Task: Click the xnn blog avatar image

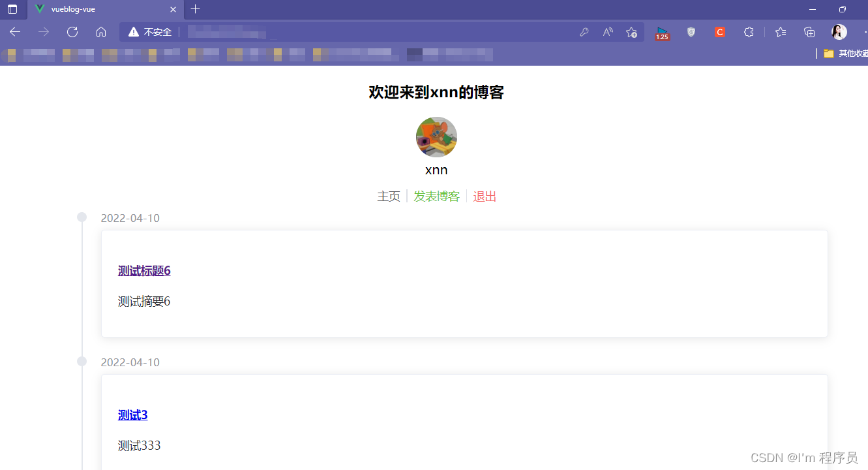Action: pyautogui.click(x=436, y=137)
